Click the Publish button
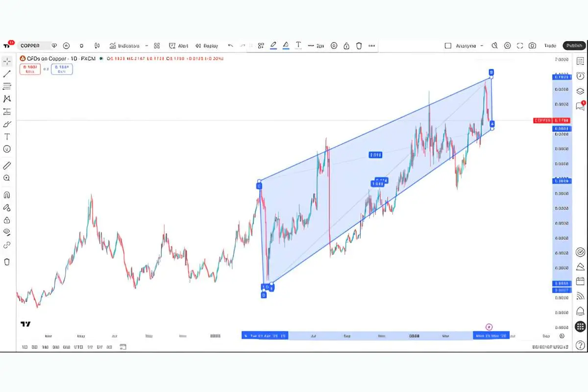This screenshot has height=392, width=588. click(x=574, y=46)
